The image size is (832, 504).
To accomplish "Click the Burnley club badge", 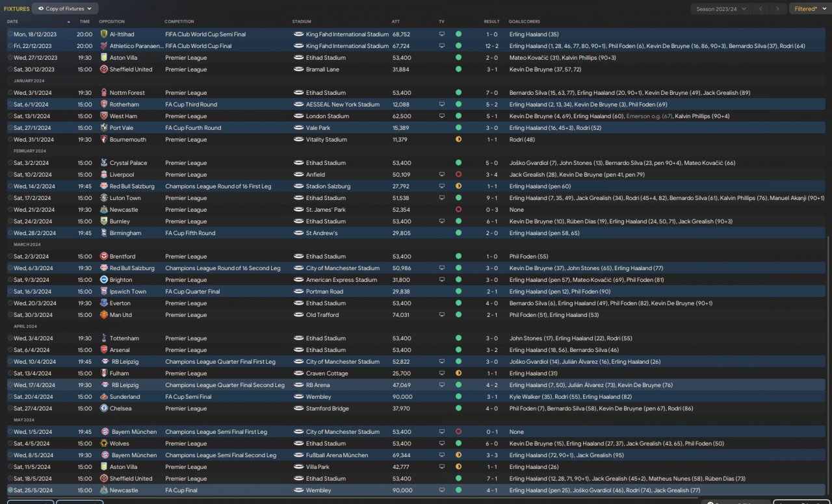I will 104,221.
